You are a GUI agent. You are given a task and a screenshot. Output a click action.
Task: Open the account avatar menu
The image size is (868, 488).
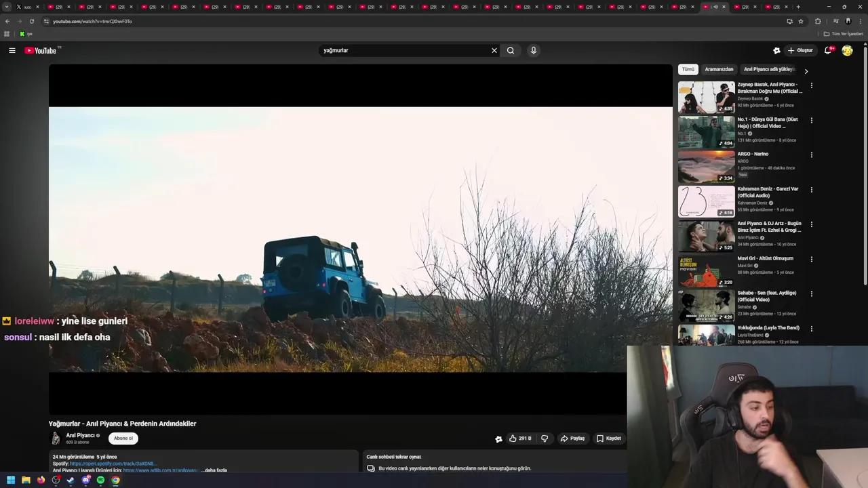[x=847, y=50]
